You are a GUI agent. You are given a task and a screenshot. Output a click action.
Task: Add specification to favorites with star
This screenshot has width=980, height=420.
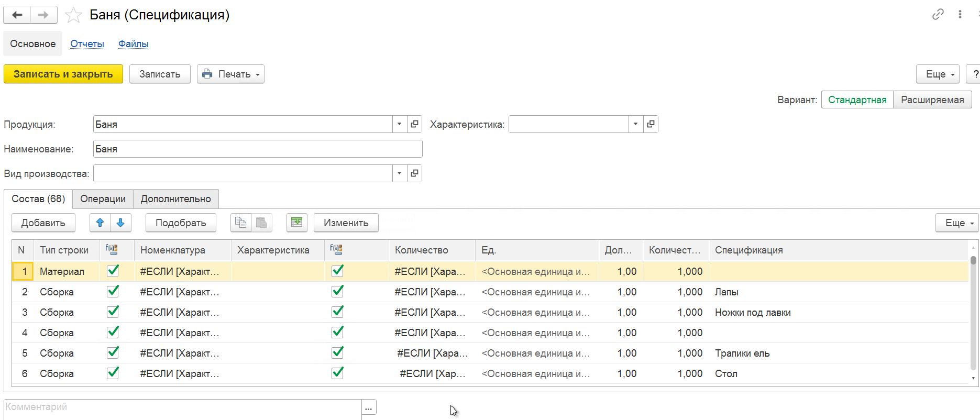tap(73, 15)
